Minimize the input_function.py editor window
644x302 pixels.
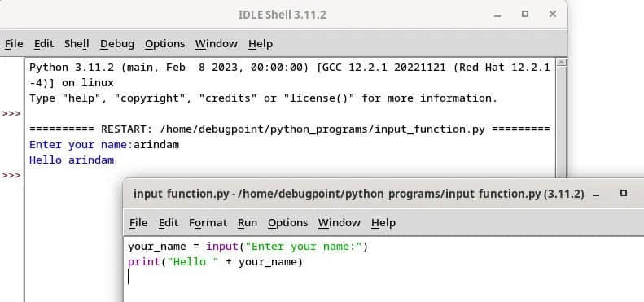pos(596,194)
